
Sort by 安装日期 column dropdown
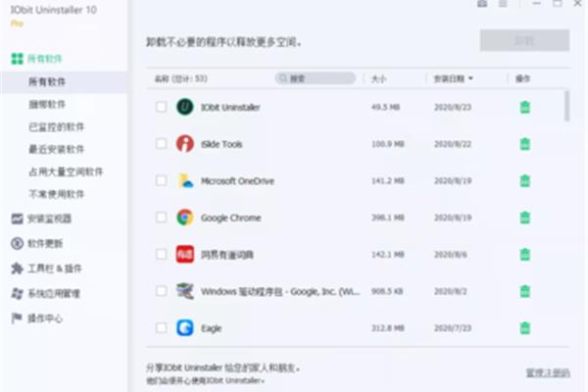[453, 78]
